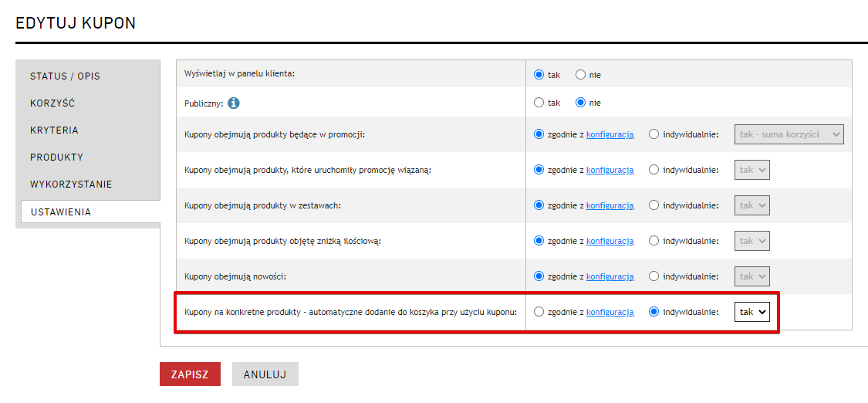Click the info icon next to Publiczny
This screenshot has width=868, height=403.
234,103
